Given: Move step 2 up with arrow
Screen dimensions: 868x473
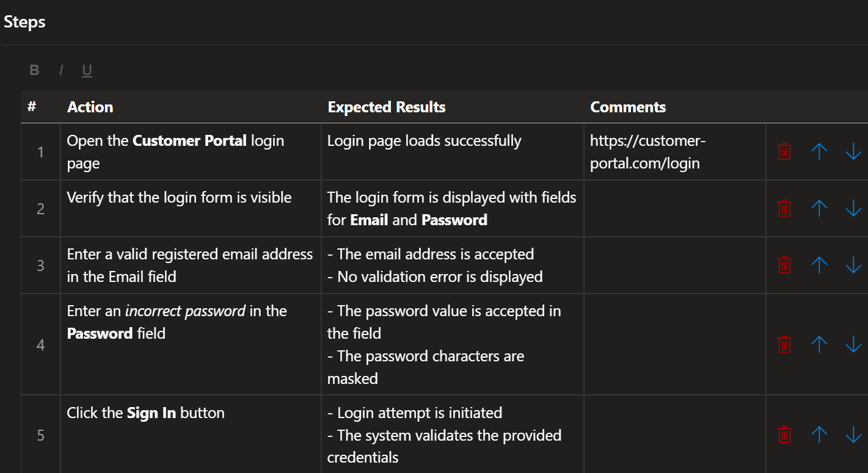Looking at the screenshot, I should click(x=819, y=208).
